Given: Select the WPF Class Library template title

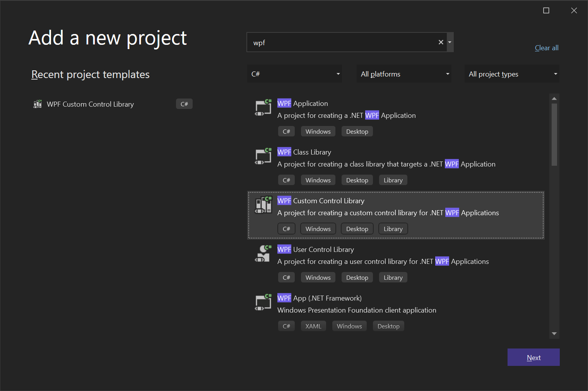Looking at the screenshot, I should point(304,152).
